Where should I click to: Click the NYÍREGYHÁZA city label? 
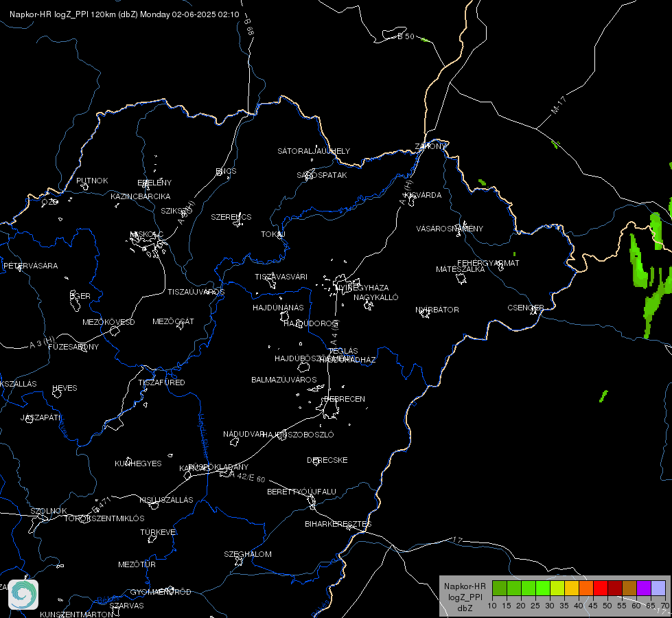(x=362, y=287)
